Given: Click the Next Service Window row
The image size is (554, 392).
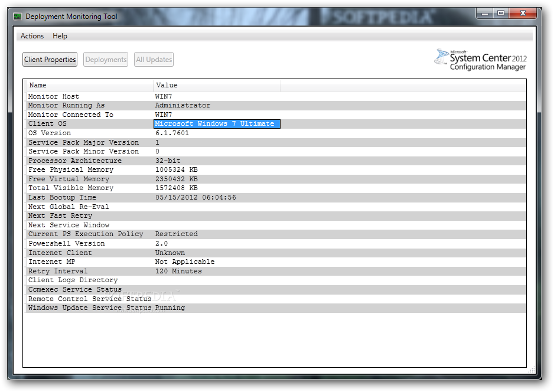Looking at the screenshot, I should (x=276, y=225).
